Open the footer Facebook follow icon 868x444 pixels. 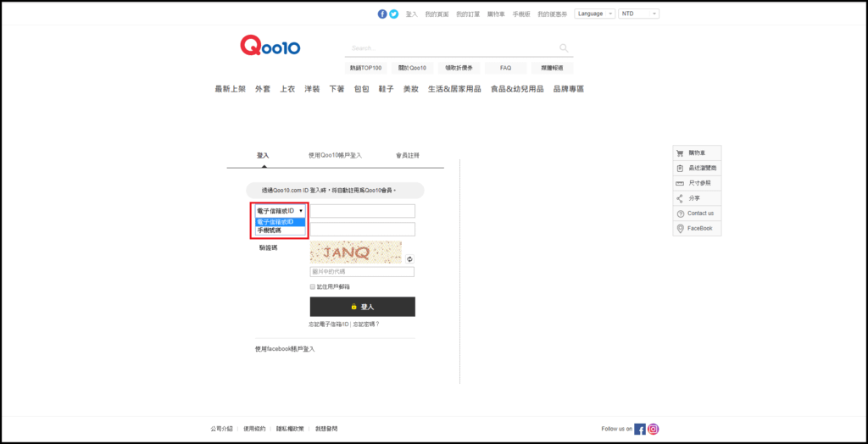(640, 429)
